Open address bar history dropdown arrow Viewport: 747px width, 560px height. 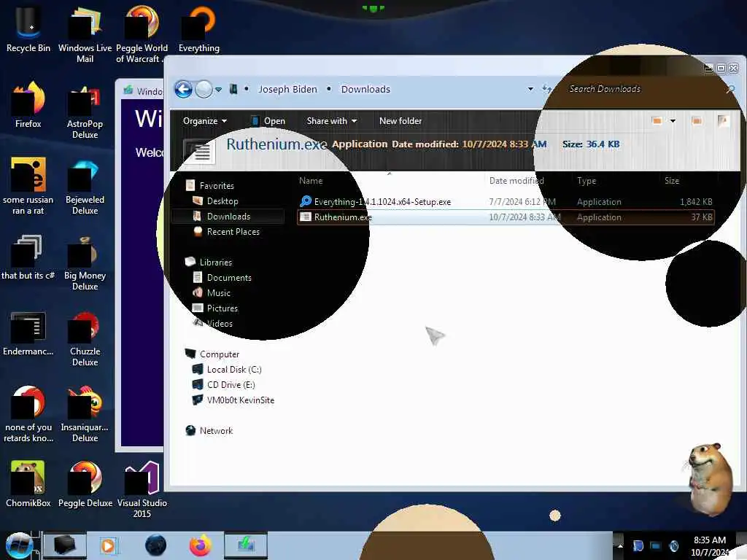(x=530, y=89)
